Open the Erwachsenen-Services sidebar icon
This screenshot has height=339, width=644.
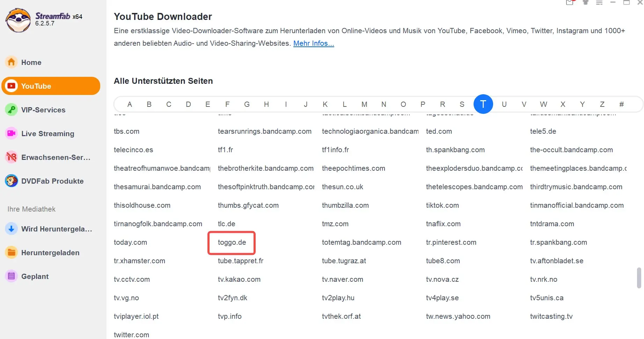(12, 157)
